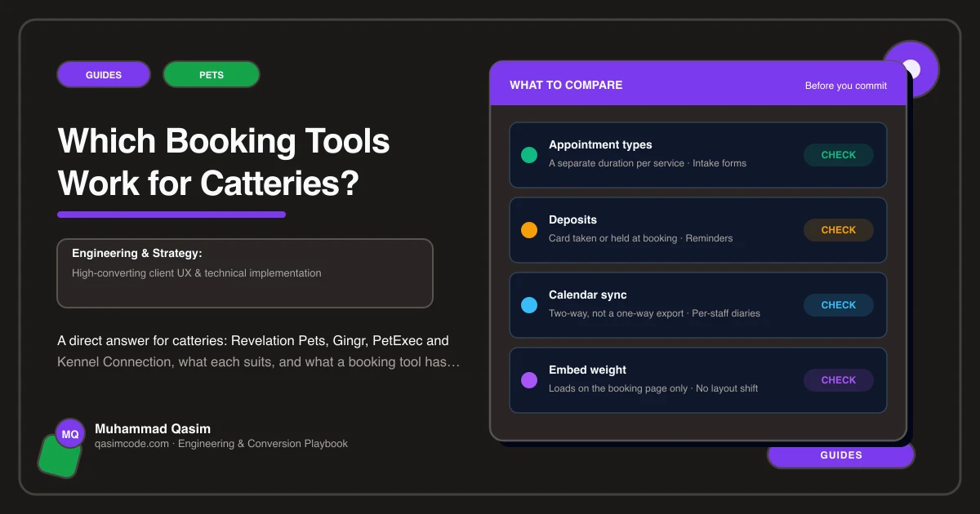This screenshot has height=514, width=980.
Task: Click the CHECK button for Calendar sync
Action: click(x=839, y=305)
